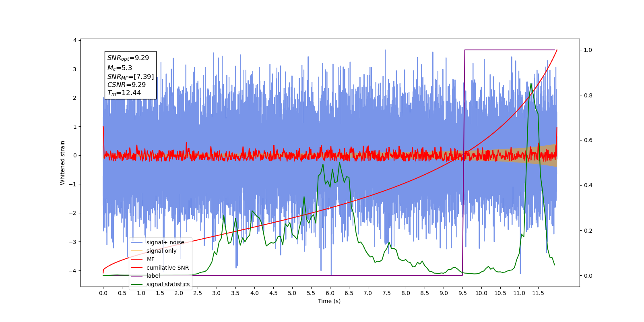Screen dimensions: 644x322
Task: Click the 'Time (s)' x-axis label
Action: click(x=329, y=301)
